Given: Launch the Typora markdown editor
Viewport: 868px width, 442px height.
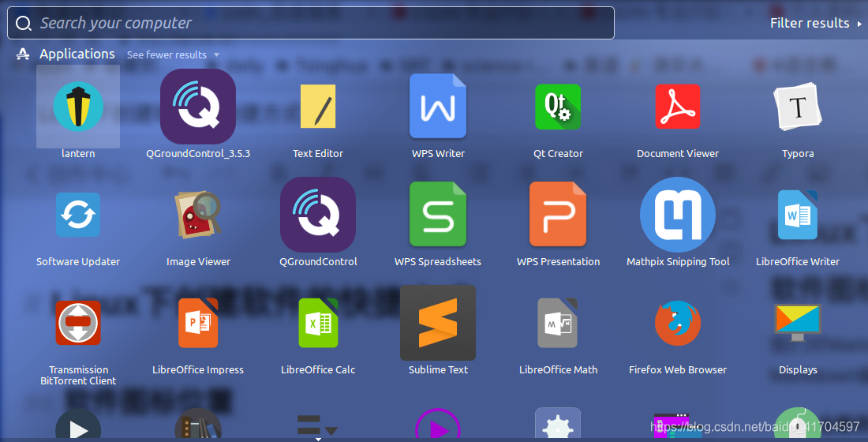Looking at the screenshot, I should click(798, 107).
